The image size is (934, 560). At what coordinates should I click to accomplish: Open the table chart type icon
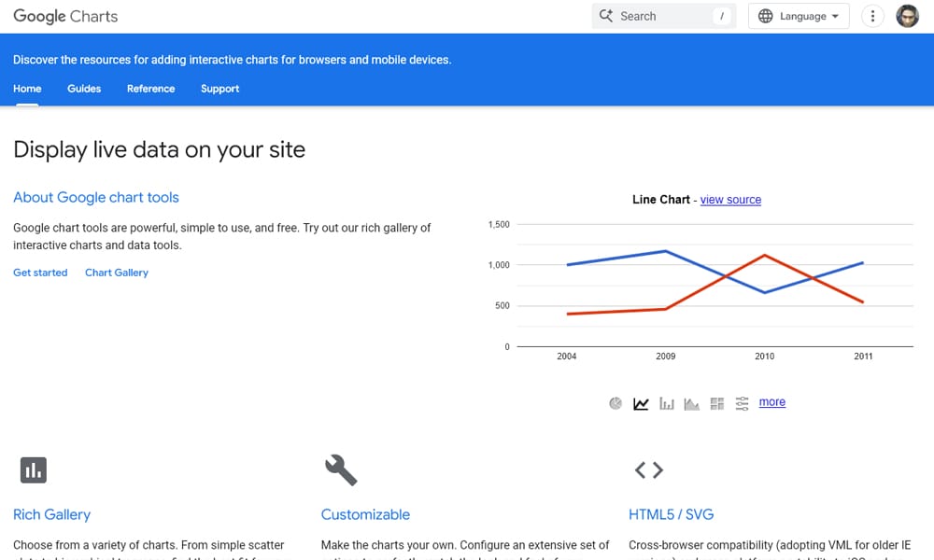click(716, 402)
